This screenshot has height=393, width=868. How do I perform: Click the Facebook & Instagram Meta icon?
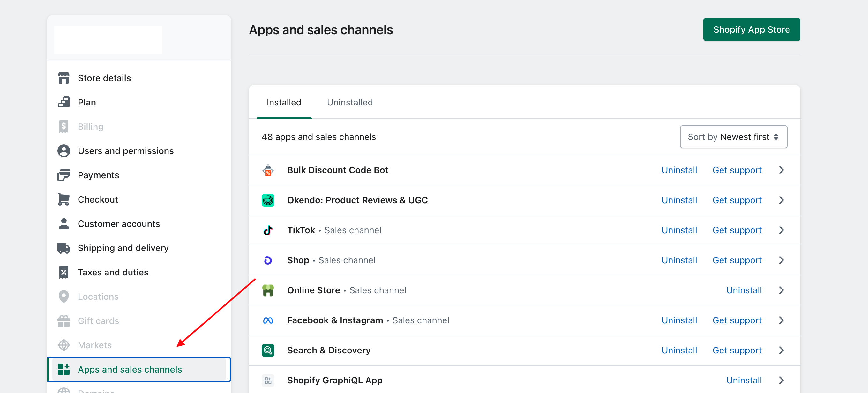tap(268, 320)
